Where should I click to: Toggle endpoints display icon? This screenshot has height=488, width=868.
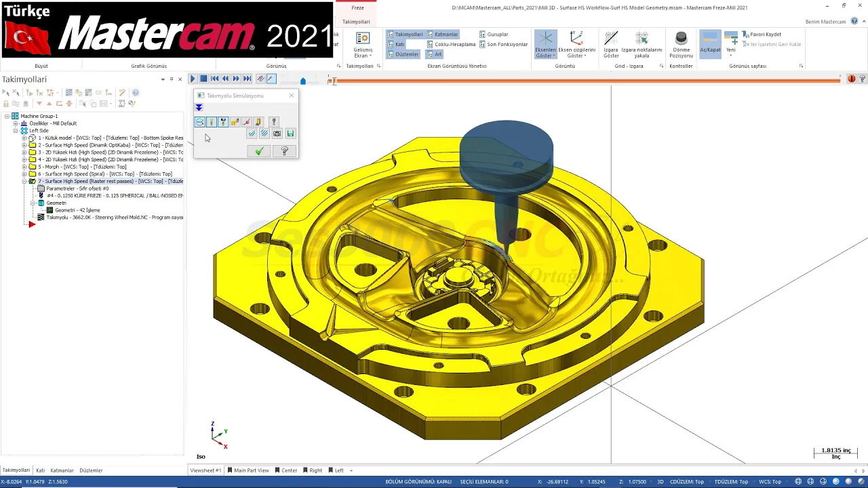point(246,122)
